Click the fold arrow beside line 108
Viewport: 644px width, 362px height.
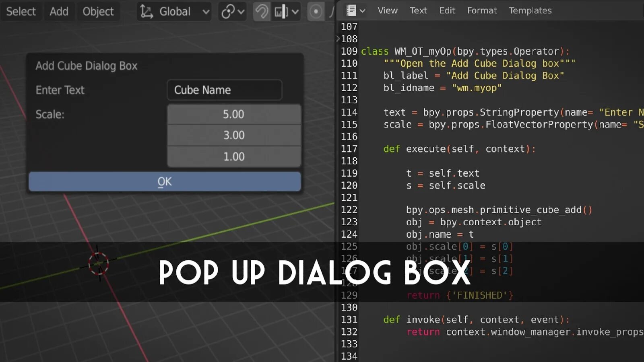click(338, 39)
